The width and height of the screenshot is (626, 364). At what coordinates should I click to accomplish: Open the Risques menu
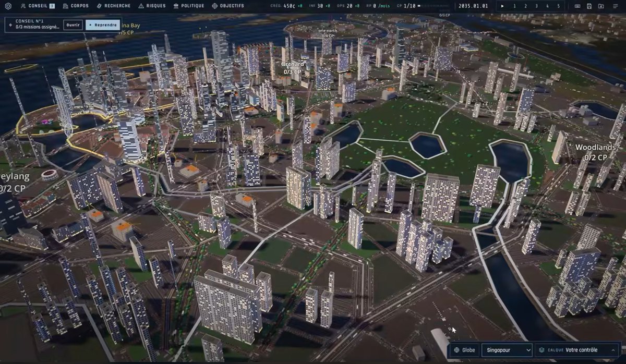(152, 6)
